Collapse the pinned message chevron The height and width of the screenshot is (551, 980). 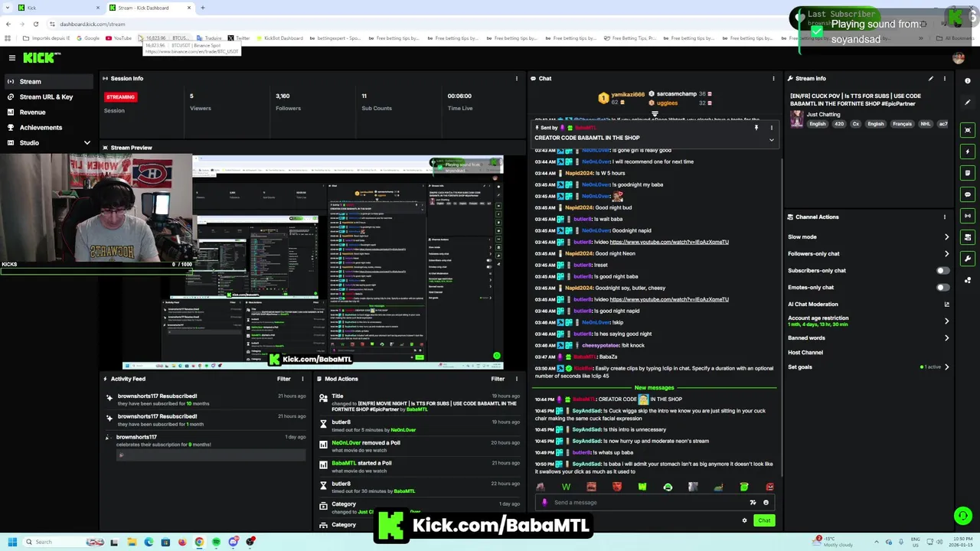(x=771, y=140)
